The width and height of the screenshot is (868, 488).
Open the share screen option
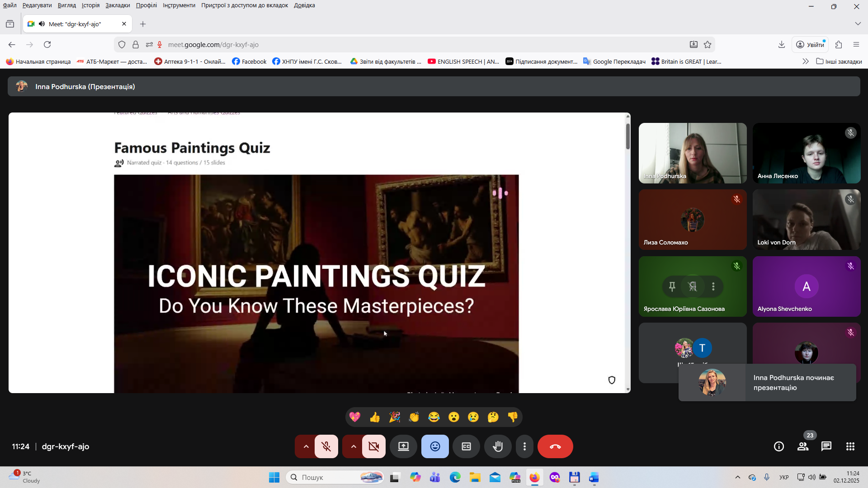pos(403,446)
